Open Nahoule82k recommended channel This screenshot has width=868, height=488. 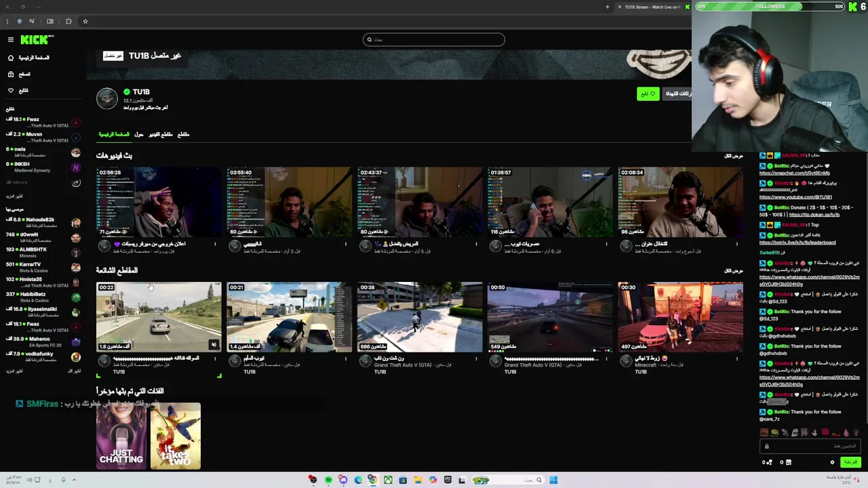point(42,223)
